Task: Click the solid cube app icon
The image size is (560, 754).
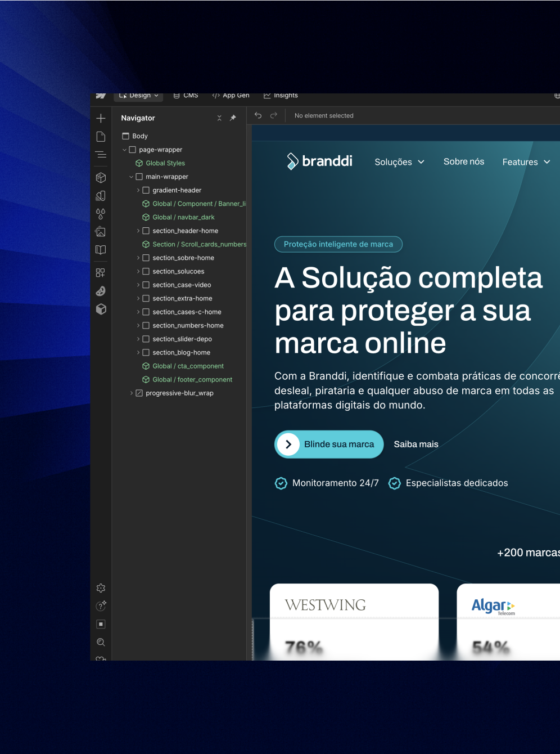Action: [101, 309]
